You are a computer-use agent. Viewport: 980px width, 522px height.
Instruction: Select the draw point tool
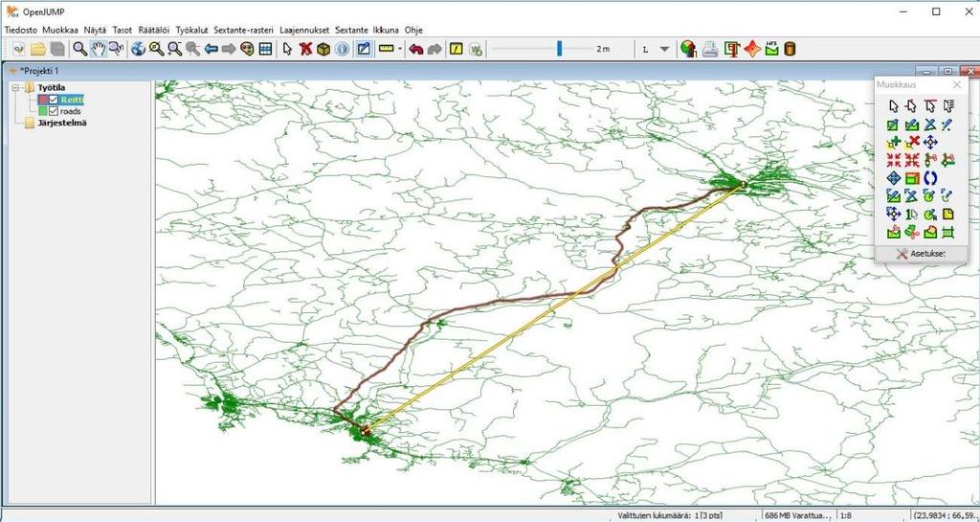click(948, 125)
